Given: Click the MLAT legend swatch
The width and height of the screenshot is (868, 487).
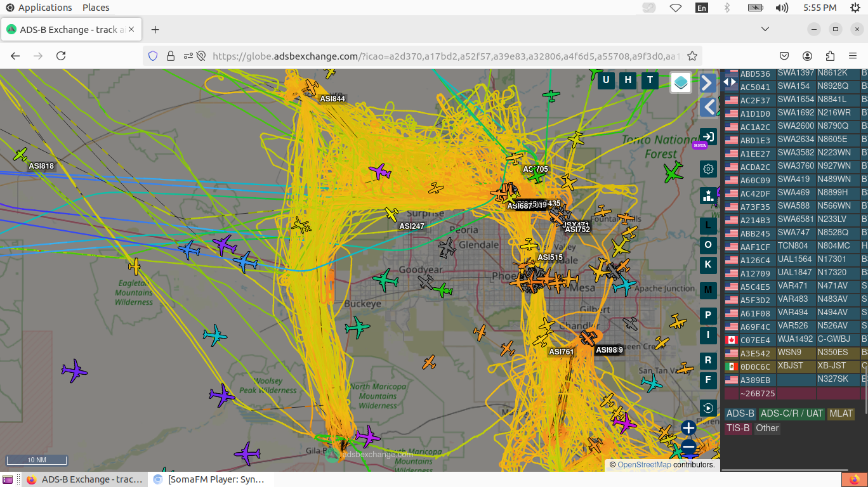Looking at the screenshot, I should (841, 413).
